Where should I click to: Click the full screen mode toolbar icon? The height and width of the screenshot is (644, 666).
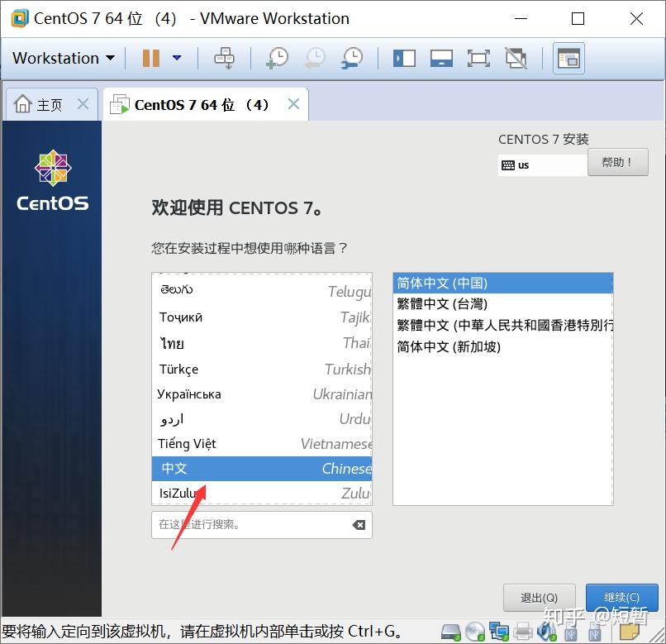[x=478, y=58]
